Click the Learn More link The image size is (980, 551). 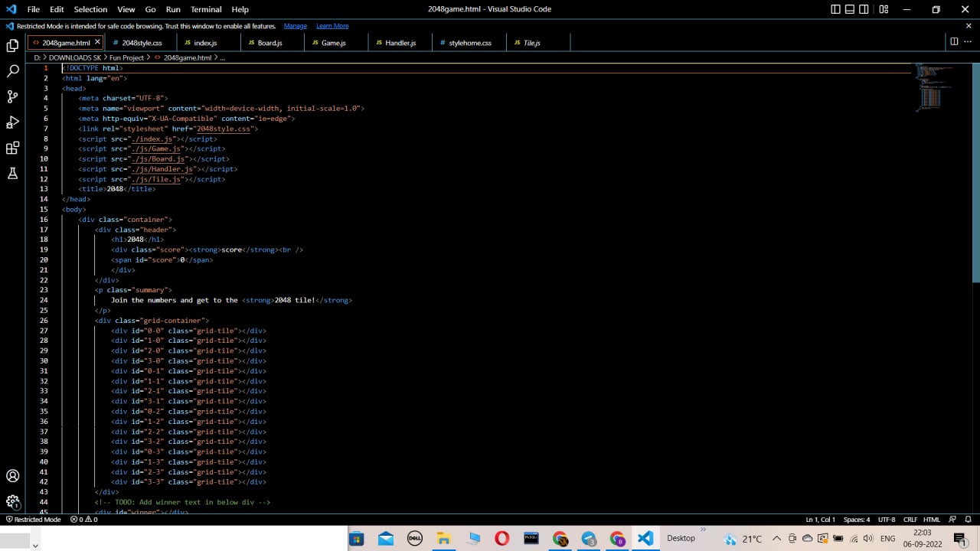point(332,26)
